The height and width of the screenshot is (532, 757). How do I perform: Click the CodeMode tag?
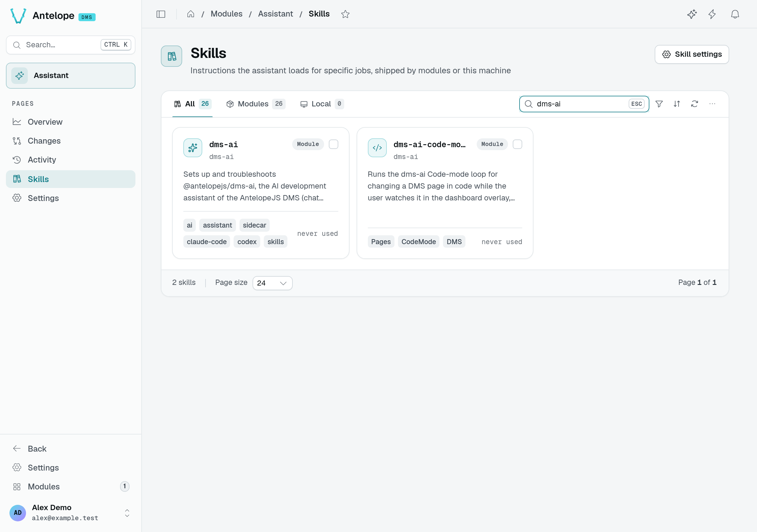point(418,241)
